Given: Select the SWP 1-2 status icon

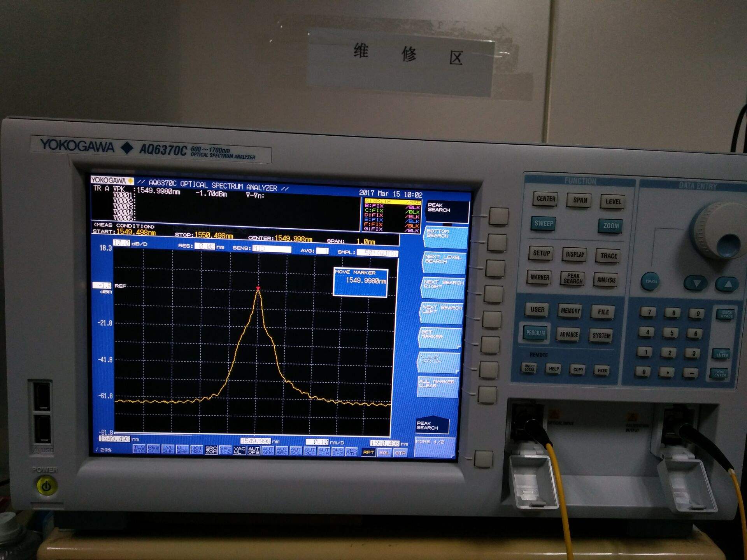Looking at the screenshot, I should tap(338, 451).
